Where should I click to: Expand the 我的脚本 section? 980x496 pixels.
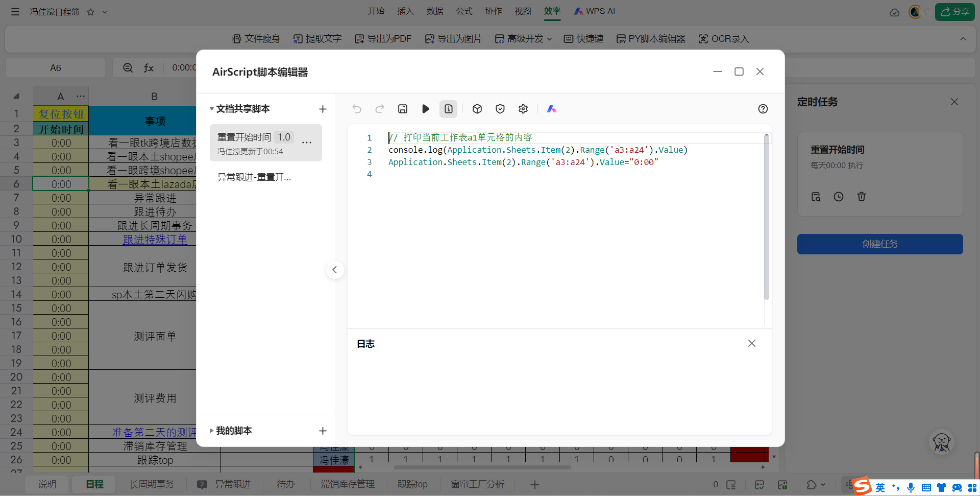(x=212, y=431)
